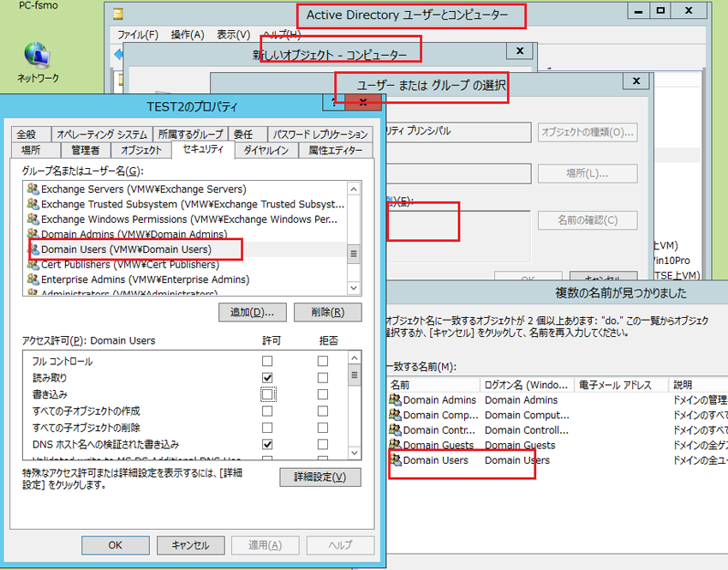Pick the Cert Publishers group icon
The image size is (728, 570).
(33, 264)
